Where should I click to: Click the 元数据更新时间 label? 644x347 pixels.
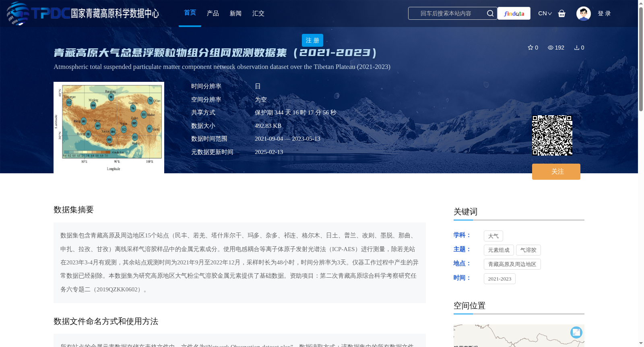[x=212, y=152]
